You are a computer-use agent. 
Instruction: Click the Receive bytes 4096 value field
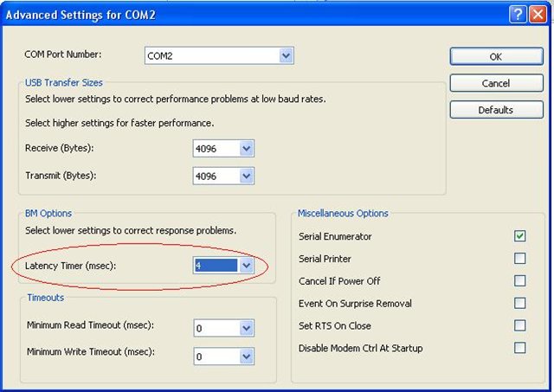216,148
